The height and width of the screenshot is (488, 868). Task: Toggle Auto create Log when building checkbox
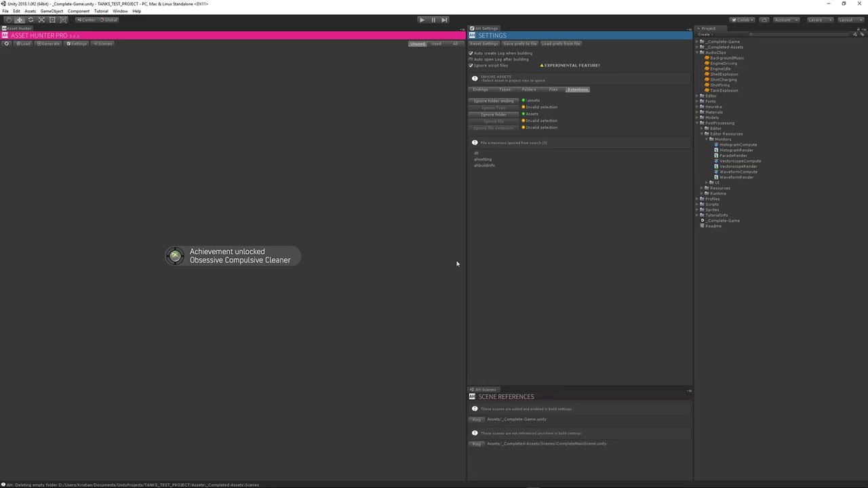tap(471, 53)
